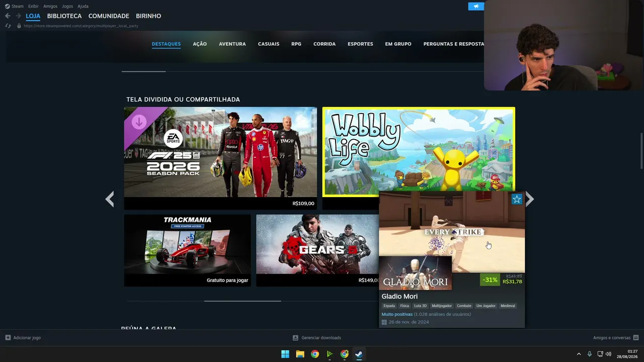The height and width of the screenshot is (362, 644).
Task: Select the DESTAQUES category tab
Action: [166, 44]
